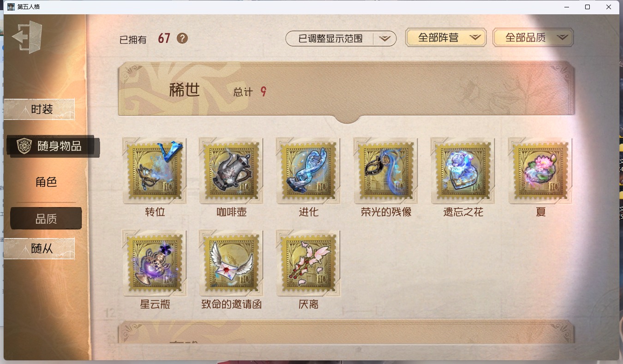Image resolution: width=623 pixels, height=364 pixels.
Task: Click the exit door icon
Action: coord(27,37)
